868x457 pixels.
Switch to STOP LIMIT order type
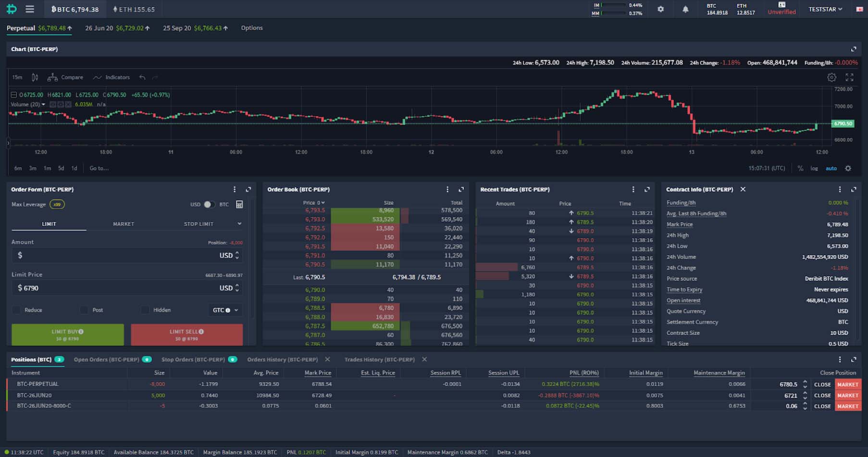coord(198,224)
